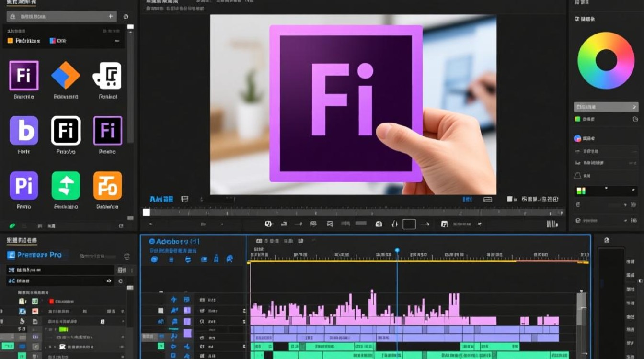644x359 pixels.
Task: Click the green leaf icon below the app grid
Action: tap(12, 225)
